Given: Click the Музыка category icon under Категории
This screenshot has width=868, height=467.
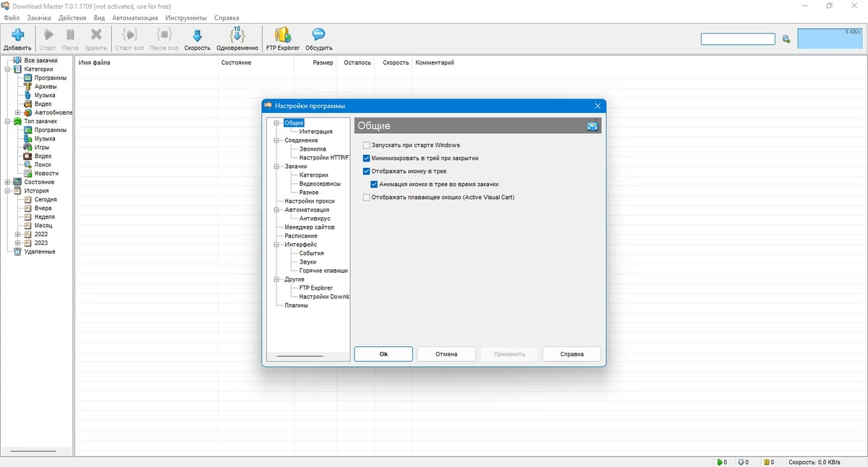Looking at the screenshot, I should [x=27, y=96].
